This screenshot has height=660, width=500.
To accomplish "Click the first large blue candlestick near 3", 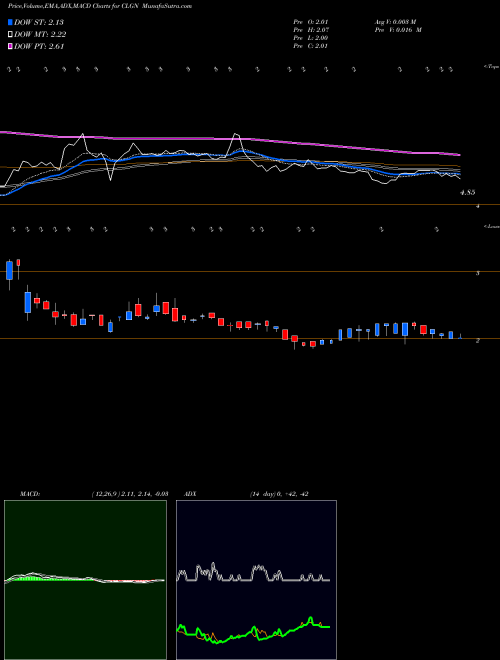I will point(10,270).
